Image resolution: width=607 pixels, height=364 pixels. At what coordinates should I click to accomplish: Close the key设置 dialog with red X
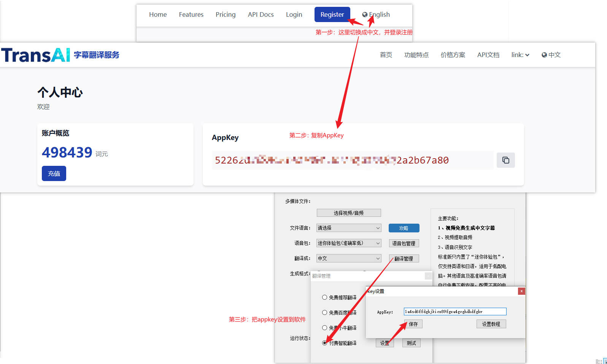pyautogui.click(x=521, y=291)
